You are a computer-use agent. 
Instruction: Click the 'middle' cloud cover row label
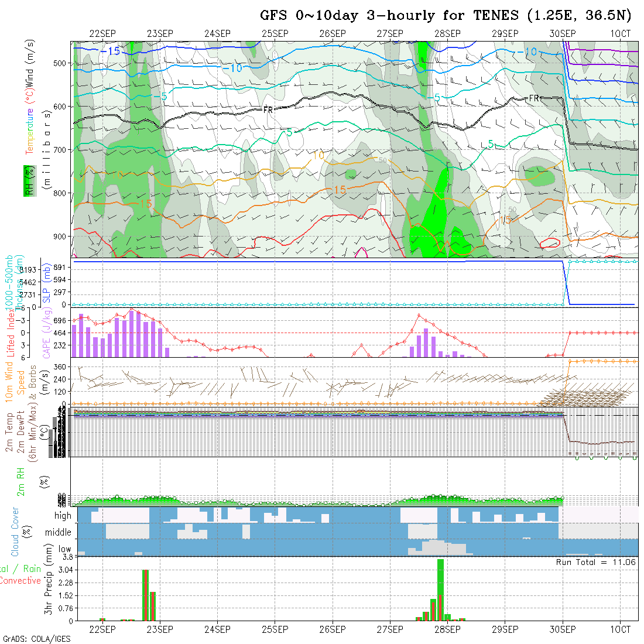pos(59,533)
